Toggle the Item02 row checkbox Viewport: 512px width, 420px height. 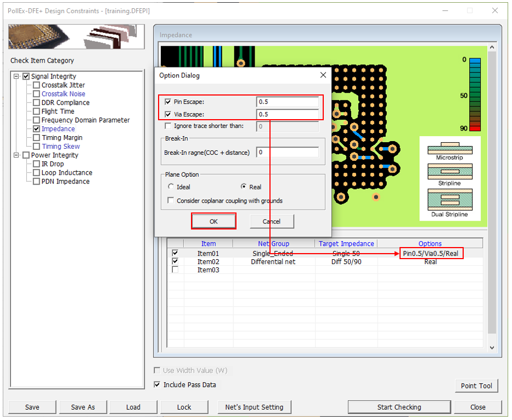(x=175, y=262)
